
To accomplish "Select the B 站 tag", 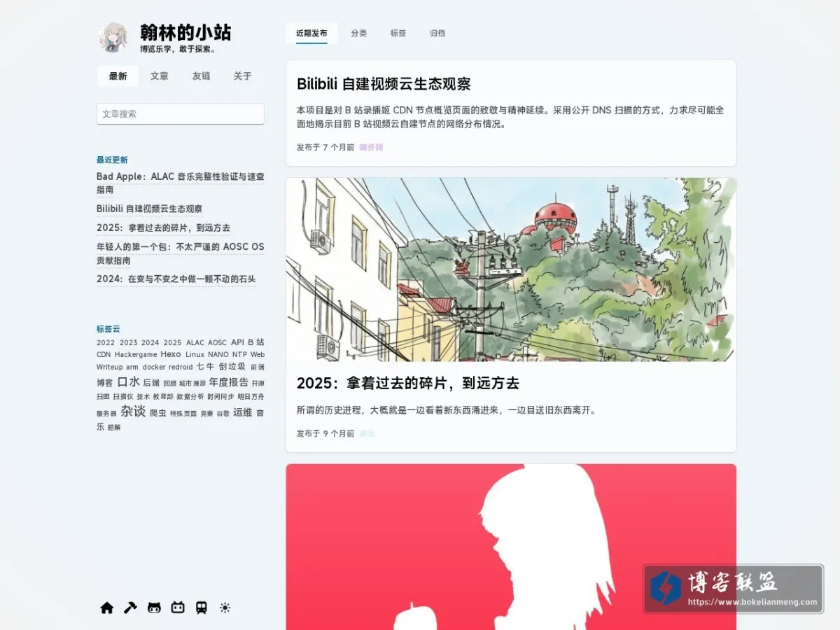I will 255,342.
